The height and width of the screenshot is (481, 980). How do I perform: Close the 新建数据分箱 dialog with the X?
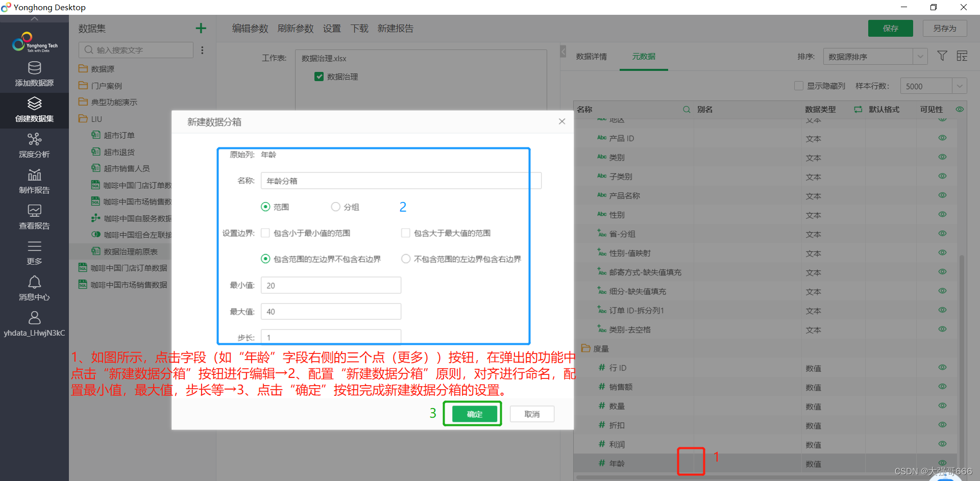point(562,121)
